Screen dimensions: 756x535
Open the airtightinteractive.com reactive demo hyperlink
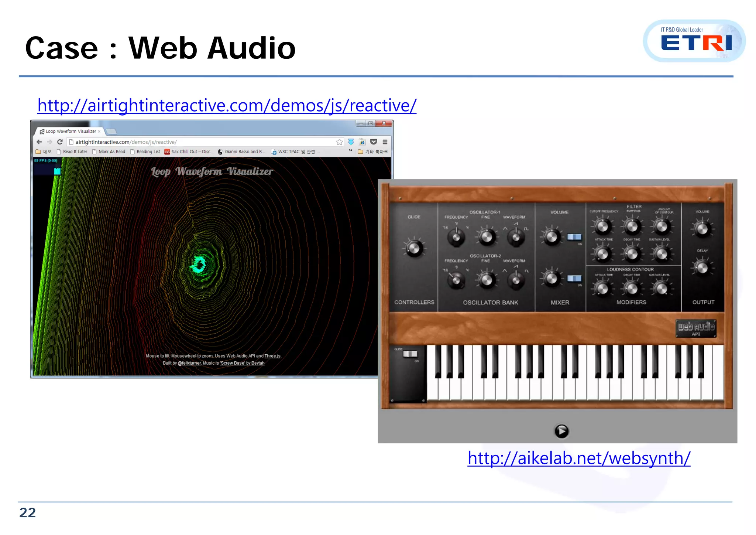pyautogui.click(x=227, y=106)
